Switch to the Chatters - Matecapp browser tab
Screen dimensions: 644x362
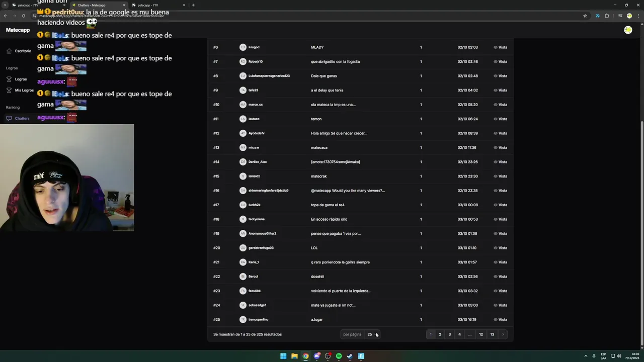click(98, 5)
